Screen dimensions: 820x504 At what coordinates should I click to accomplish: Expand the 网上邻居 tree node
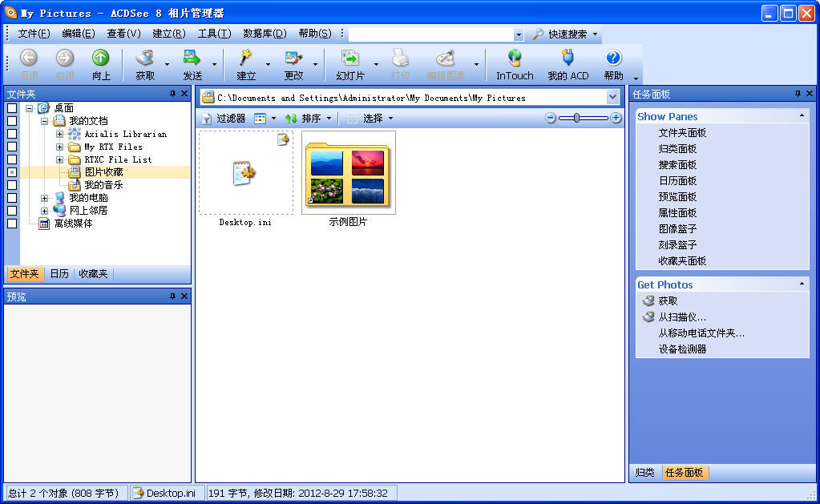tap(44, 211)
